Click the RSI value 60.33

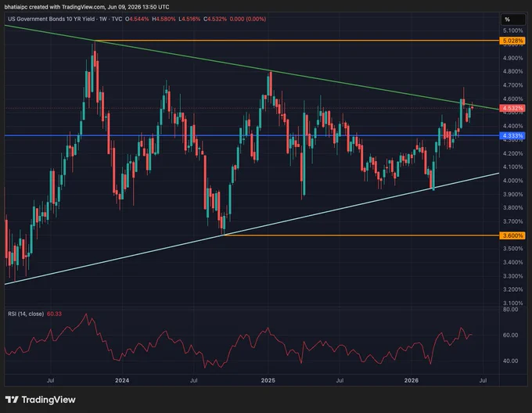coord(54,314)
